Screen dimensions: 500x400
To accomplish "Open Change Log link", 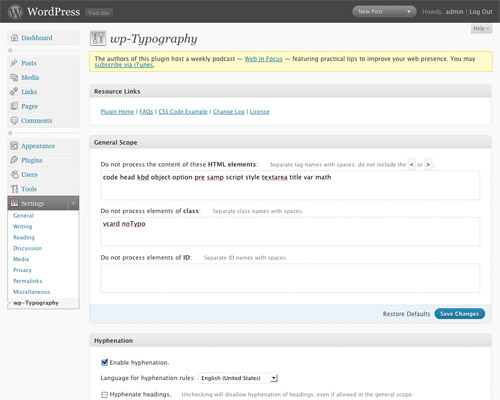I will coord(229,112).
